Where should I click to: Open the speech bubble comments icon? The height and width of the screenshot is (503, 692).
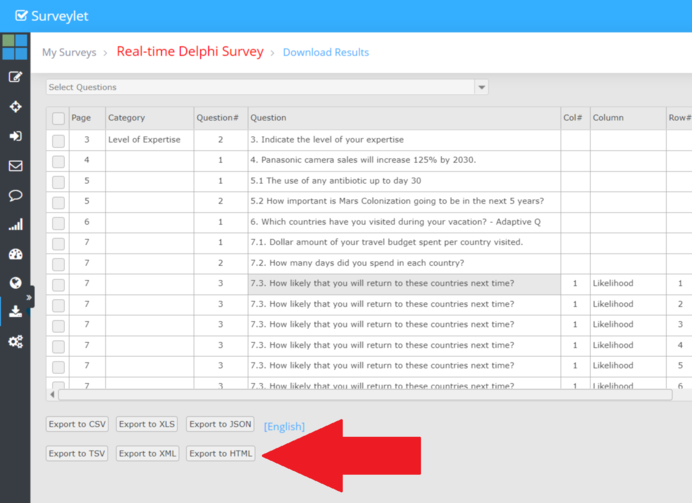[15, 195]
